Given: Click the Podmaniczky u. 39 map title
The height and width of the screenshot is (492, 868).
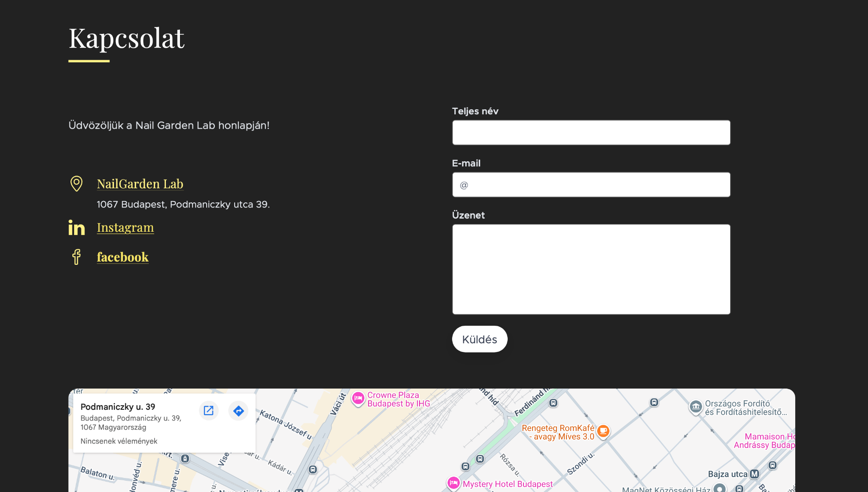Looking at the screenshot, I should point(118,407).
